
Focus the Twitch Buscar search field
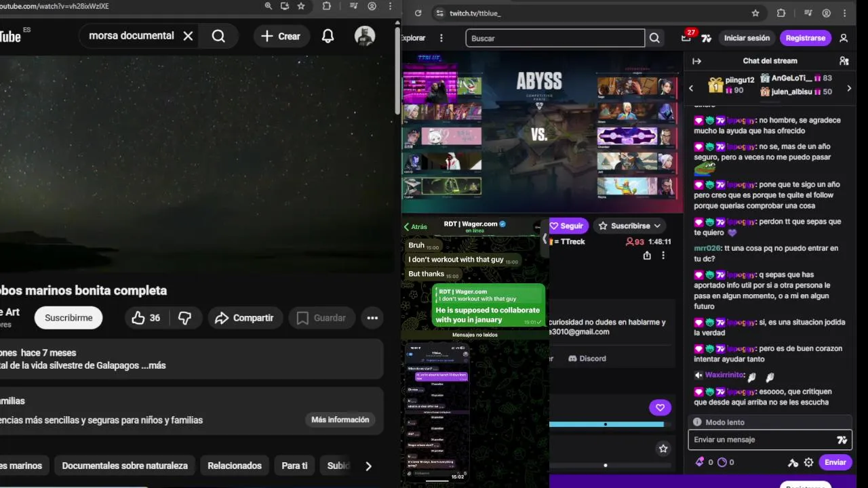[x=555, y=38]
